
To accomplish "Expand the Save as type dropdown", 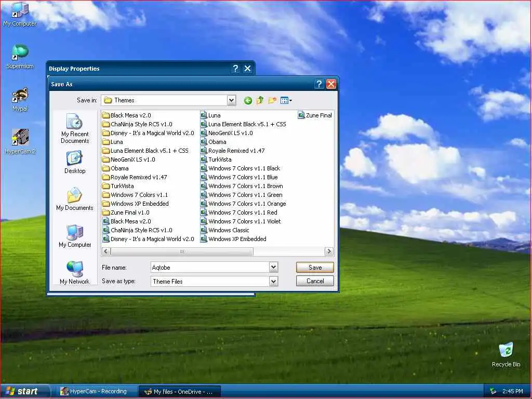I will (273, 281).
